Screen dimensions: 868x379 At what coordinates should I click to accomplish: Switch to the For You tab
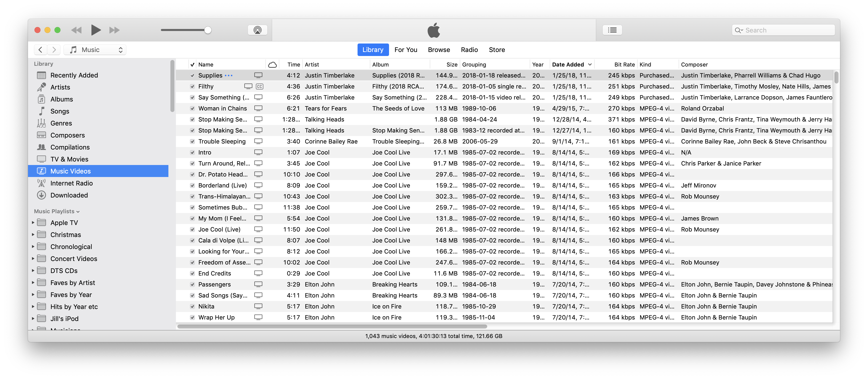click(405, 50)
